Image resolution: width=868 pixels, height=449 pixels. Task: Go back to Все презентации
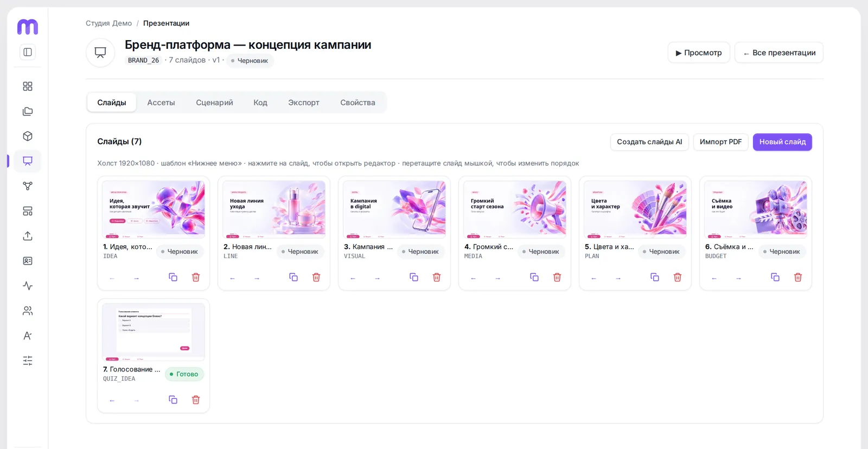point(779,53)
